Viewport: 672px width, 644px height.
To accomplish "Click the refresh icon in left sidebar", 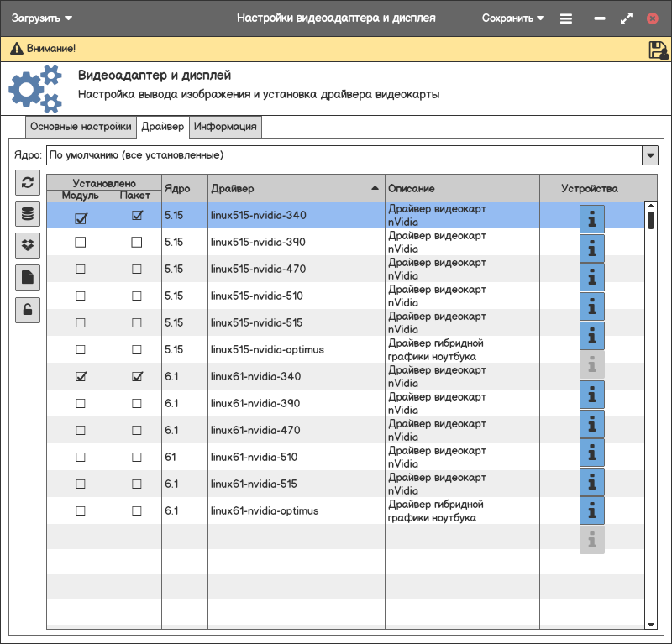I will 28,182.
